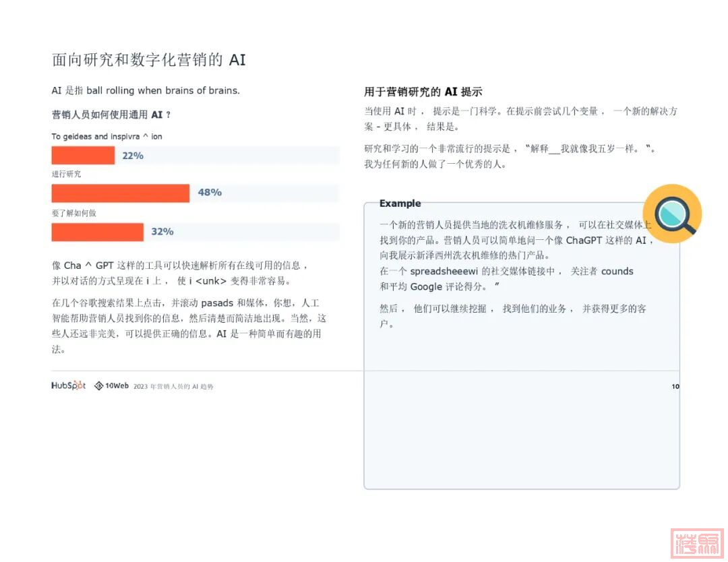The height and width of the screenshot is (562, 728).
Task: Select the orange 48% bar
Action: tap(121, 193)
